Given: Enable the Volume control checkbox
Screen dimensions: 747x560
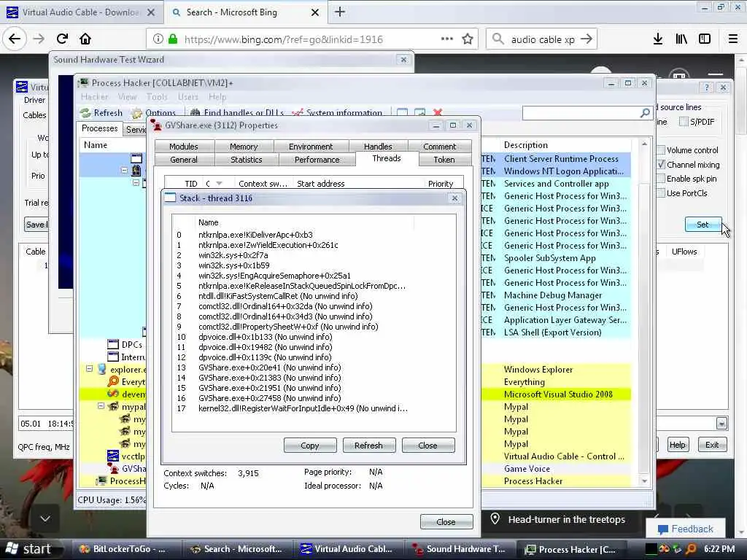Looking at the screenshot, I should click(x=661, y=150).
